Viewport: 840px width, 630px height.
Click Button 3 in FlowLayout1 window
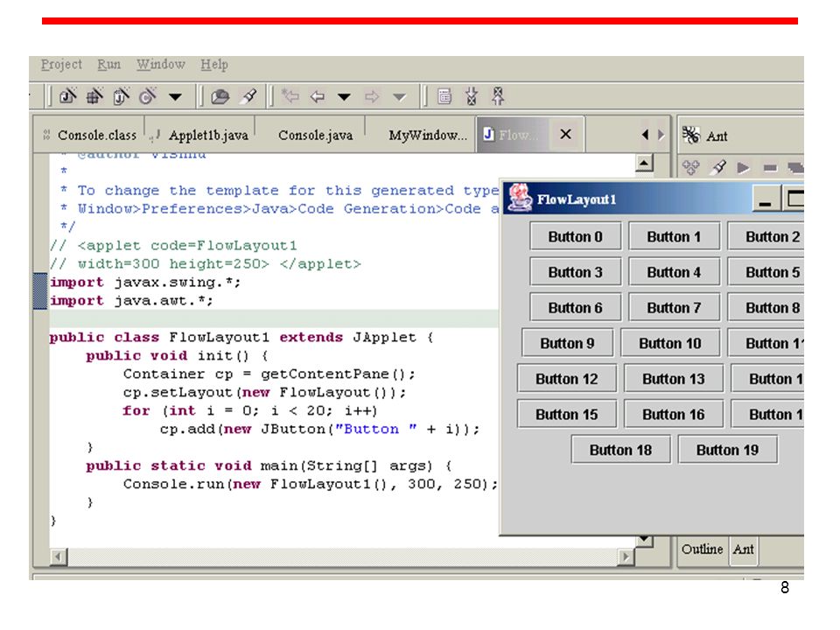click(576, 272)
